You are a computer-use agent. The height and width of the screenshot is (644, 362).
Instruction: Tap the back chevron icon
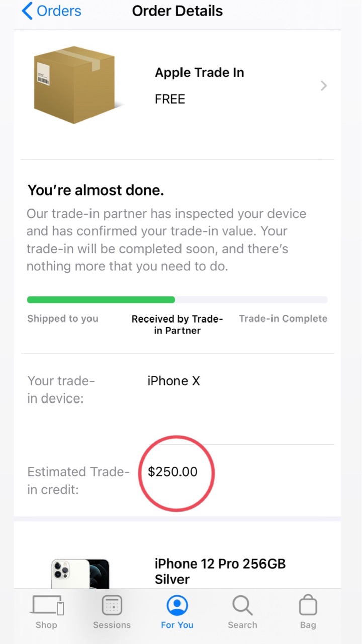pyautogui.click(x=27, y=11)
